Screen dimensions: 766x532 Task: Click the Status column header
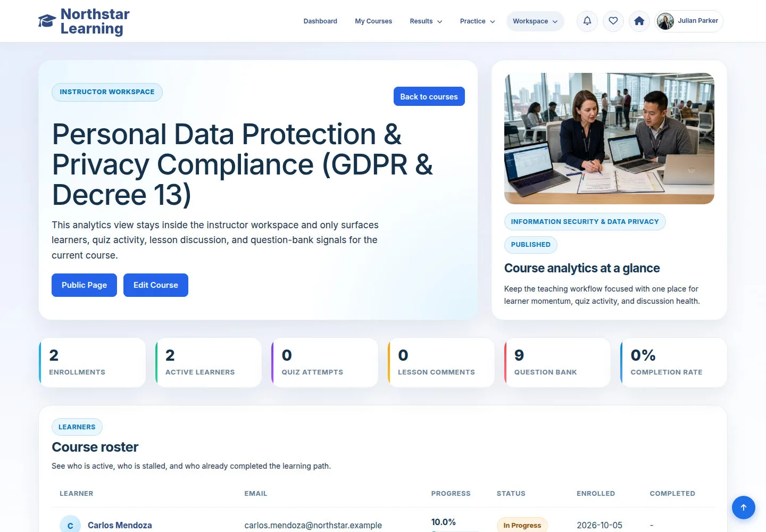pyautogui.click(x=511, y=494)
